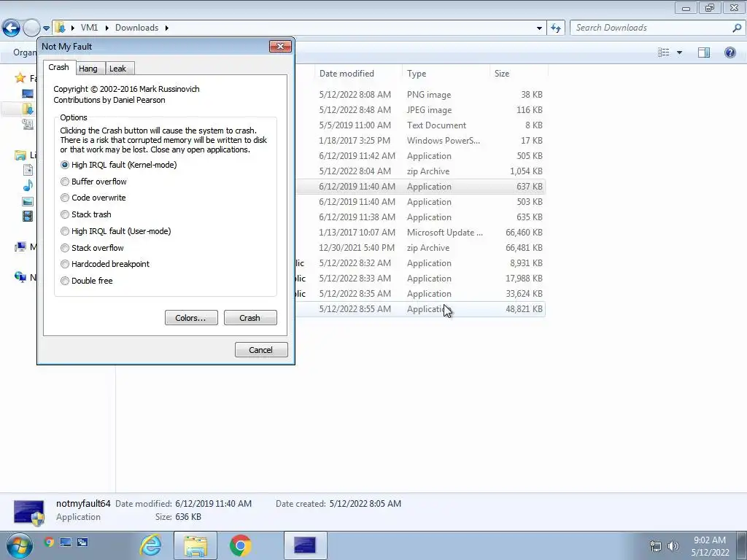This screenshot has height=560, width=747.
Task: Click the notmyfault64 details pane thumbnail
Action: click(28, 513)
